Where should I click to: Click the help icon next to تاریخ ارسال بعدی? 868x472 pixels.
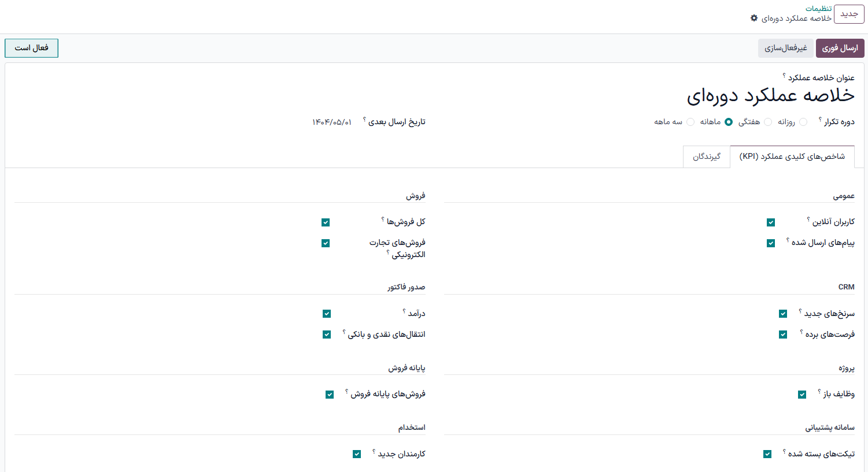point(364,119)
